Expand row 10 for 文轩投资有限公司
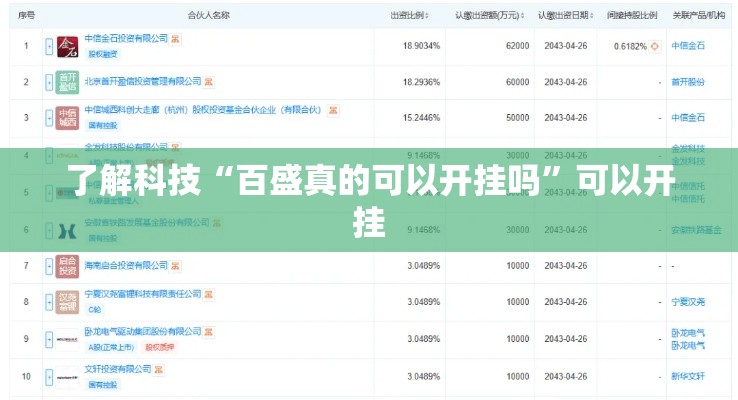Image resolution: width=738 pixels, height=400 pixels. [49, 377]
